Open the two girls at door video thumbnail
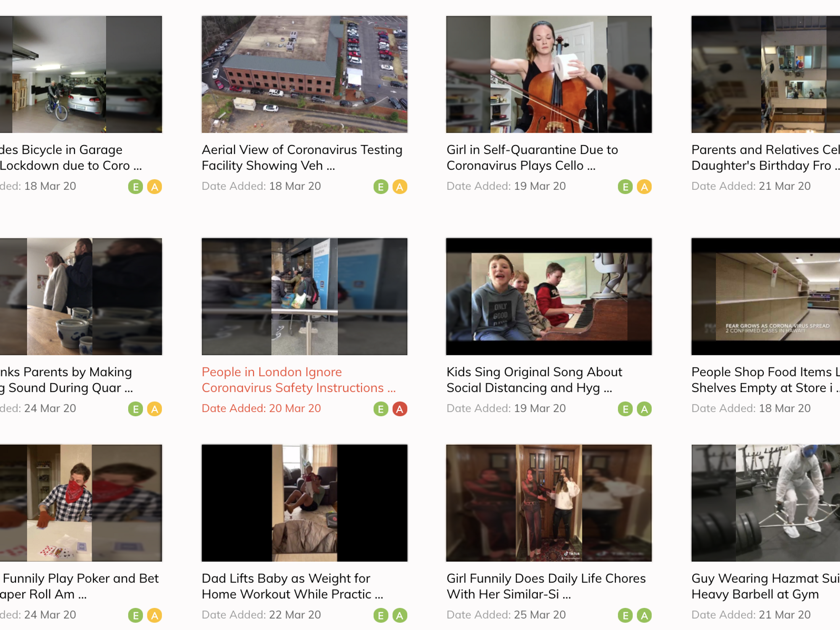Image resolution: width=840 pixels, height=630 pixels. 549,503
